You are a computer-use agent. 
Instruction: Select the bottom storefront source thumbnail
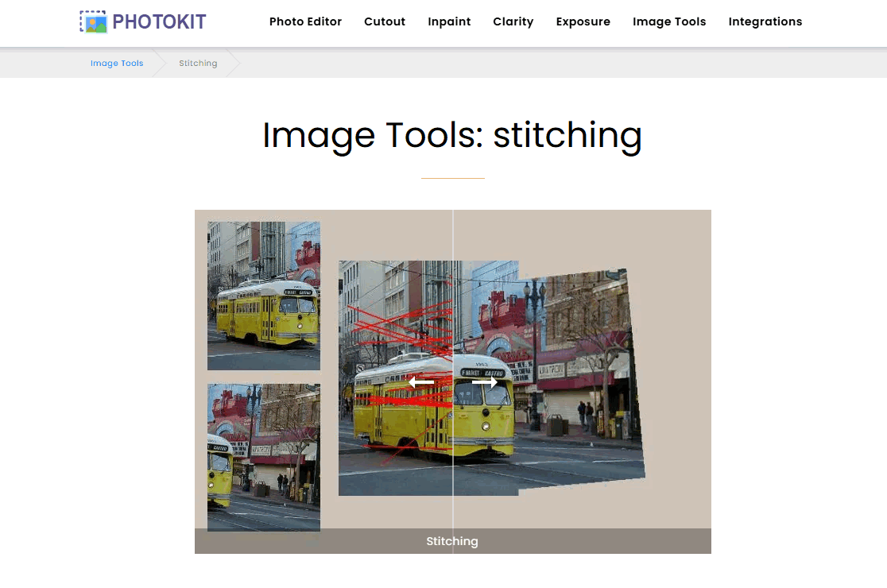[264, 457]
